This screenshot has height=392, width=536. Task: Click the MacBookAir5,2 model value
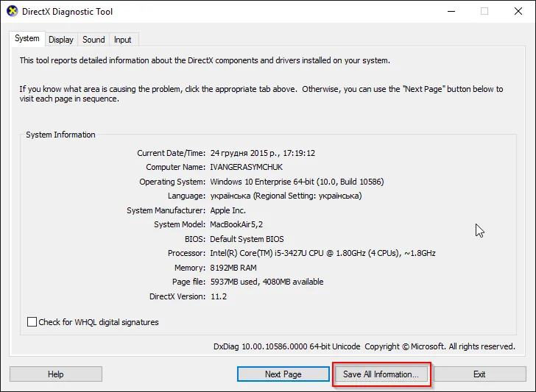236,224
